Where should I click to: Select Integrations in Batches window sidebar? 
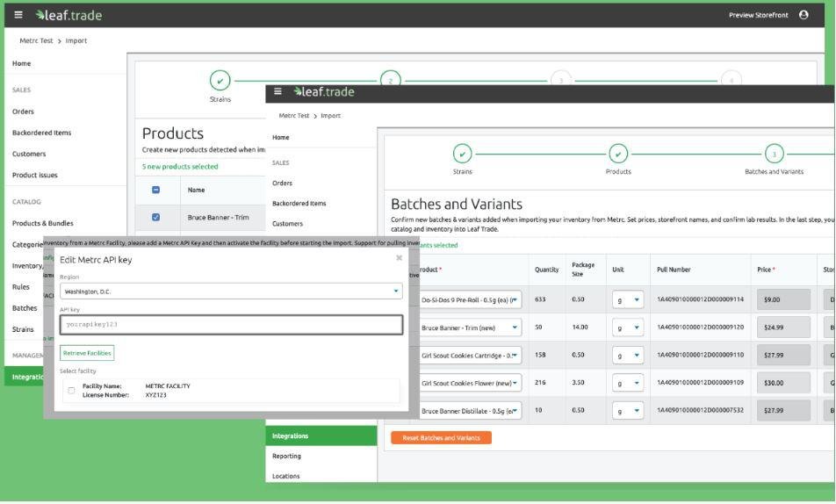click(321, 436)
